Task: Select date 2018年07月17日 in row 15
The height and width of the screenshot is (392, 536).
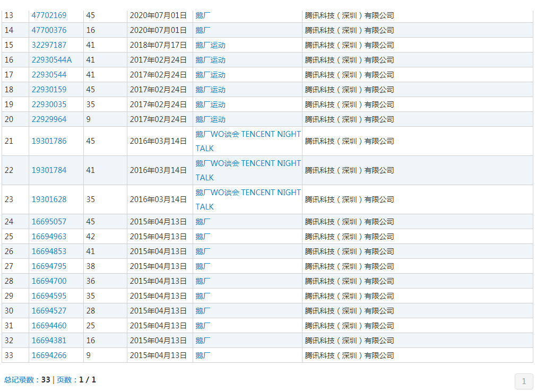Action: (x=158, y=45)
